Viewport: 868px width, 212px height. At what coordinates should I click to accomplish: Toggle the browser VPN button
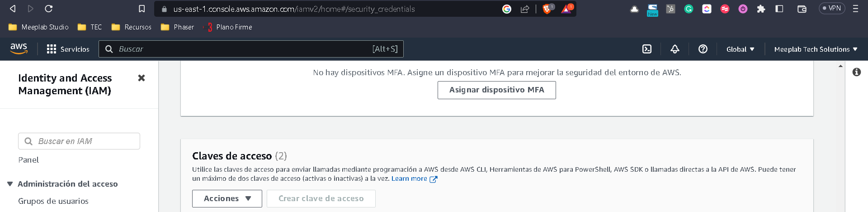(832, 8)
